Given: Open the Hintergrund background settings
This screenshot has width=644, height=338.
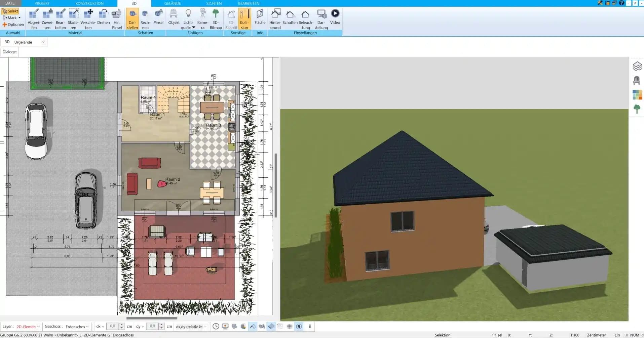Looking at the screenshot, I should [x=275, y=19].
